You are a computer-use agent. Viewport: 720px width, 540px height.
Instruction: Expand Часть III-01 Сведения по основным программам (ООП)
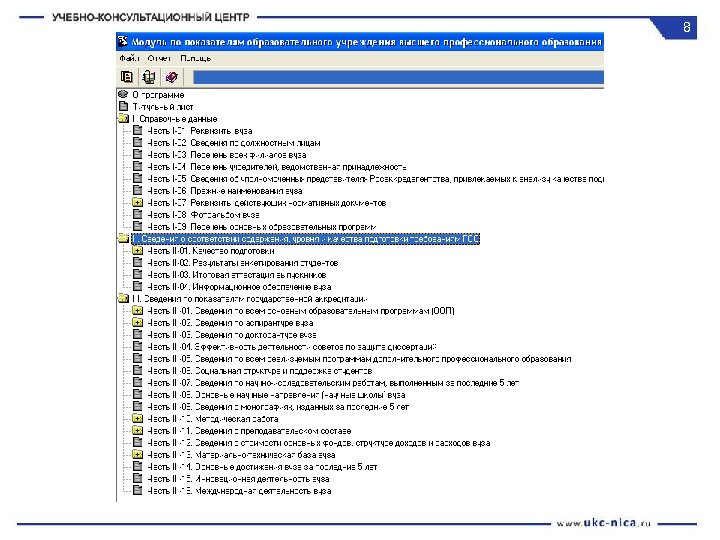click(137, 310)
